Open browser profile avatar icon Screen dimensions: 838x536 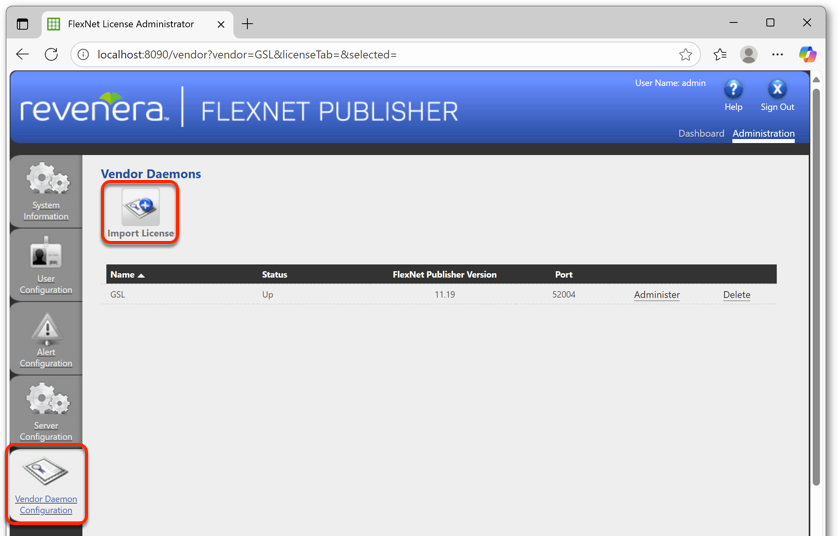[749, 54]
